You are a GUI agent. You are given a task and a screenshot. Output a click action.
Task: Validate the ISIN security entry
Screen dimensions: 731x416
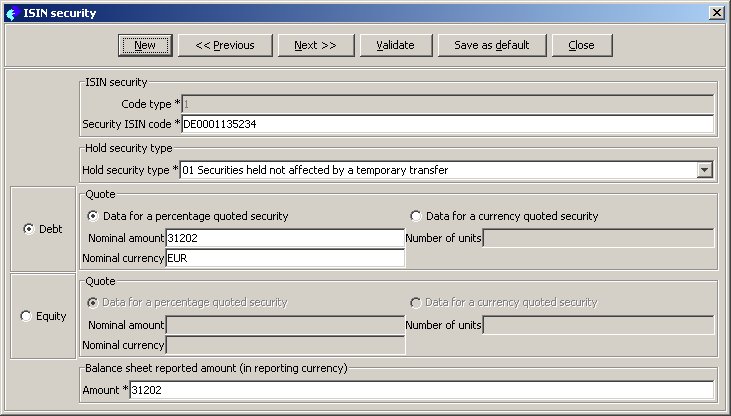(x=395, y=45)
